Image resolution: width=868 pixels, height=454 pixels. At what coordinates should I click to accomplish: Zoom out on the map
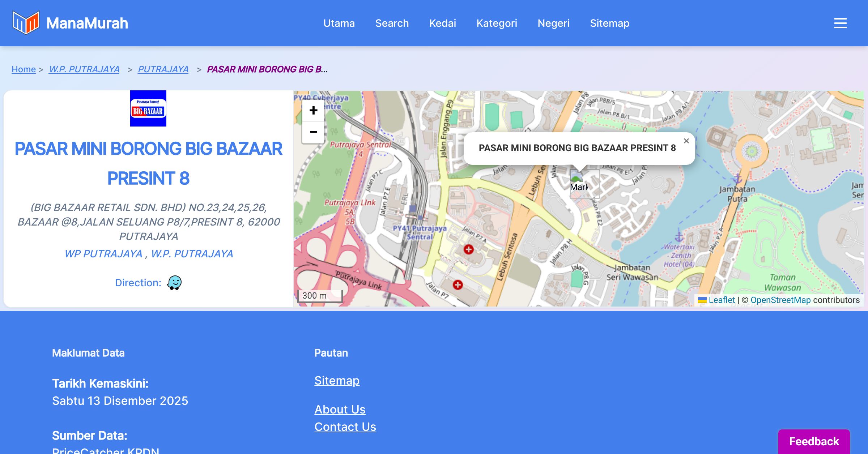pyautogui.click(x=313, y=132)
